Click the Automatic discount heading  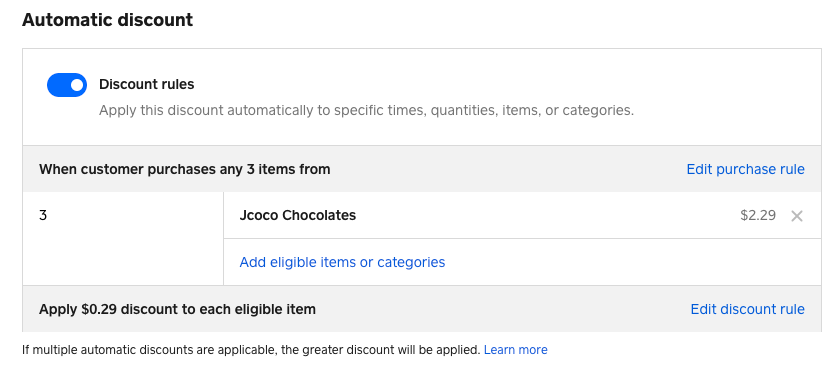click(107, 20)
